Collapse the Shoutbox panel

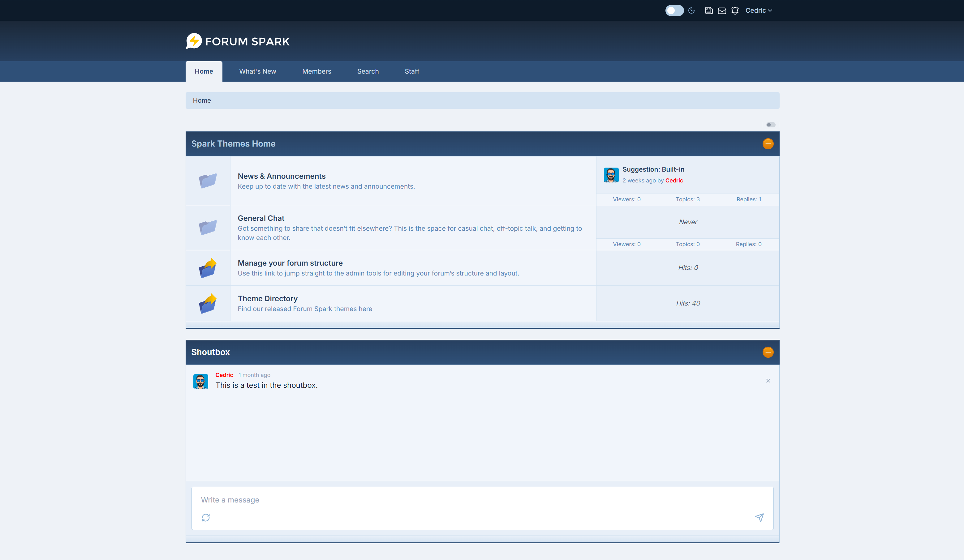point(768,352)
